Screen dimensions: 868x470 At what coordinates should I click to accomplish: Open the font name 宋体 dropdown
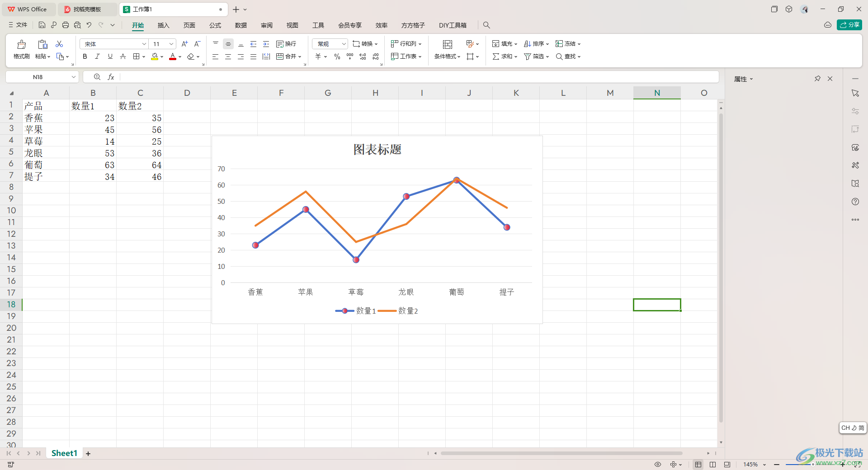(x=144, y=44)
